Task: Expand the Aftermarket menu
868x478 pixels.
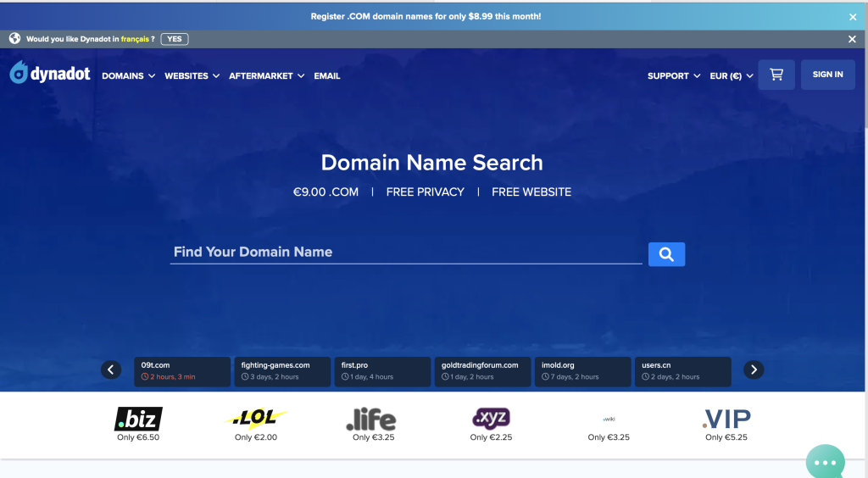Action: tap(267, 75)
